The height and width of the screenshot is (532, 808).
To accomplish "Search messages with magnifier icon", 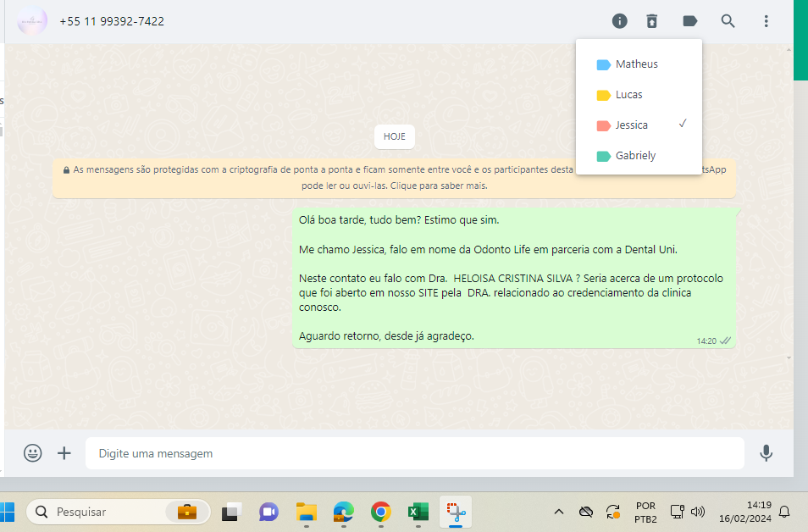I will (728, 21).
